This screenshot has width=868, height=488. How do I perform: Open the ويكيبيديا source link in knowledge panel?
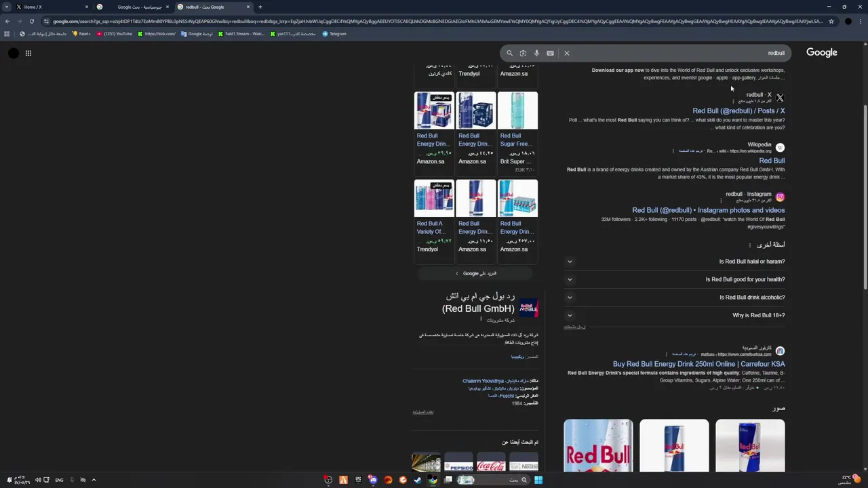click(517, 357)
